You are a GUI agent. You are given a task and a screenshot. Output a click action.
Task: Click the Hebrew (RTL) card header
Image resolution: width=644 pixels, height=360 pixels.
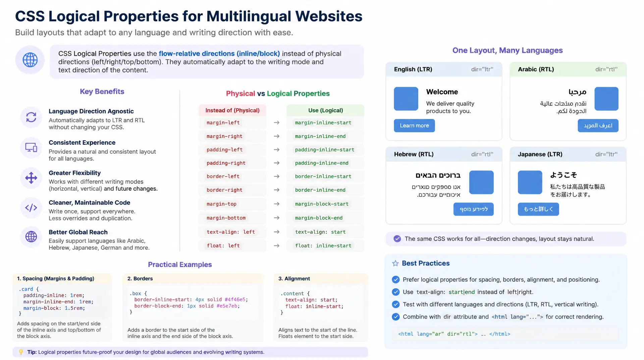(x=444, y=154)
